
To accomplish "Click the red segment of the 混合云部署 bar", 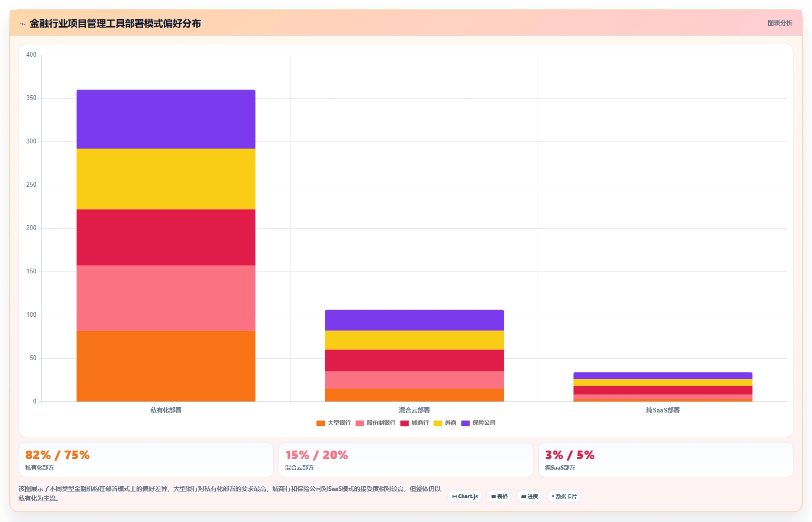I will pos(414,361).
